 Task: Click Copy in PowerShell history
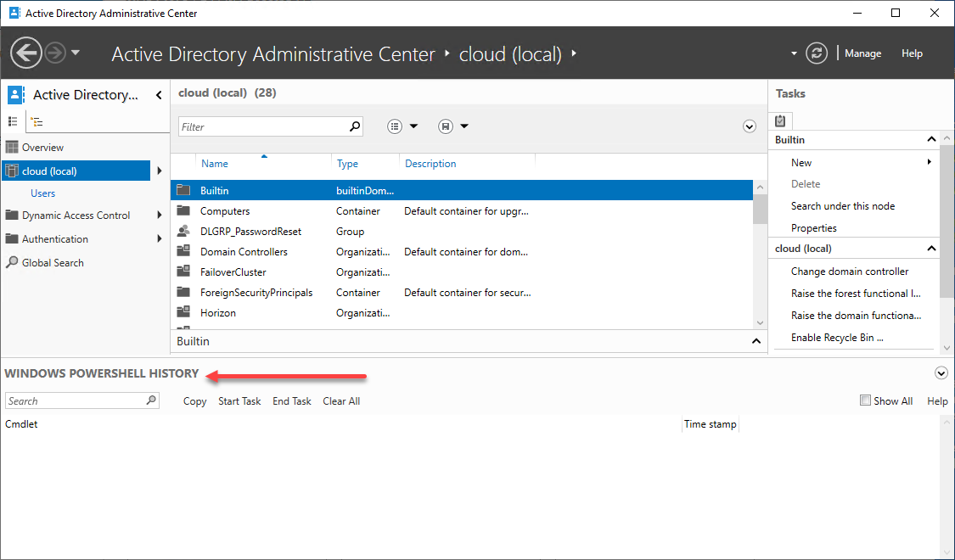click(x=195, y=401)
